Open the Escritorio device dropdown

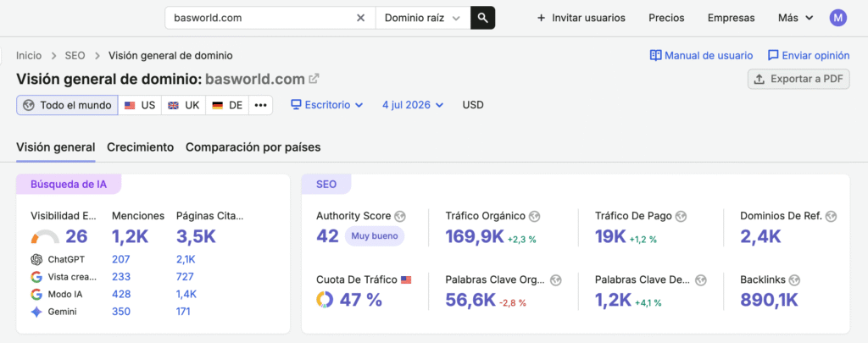[x=327, y=104]
